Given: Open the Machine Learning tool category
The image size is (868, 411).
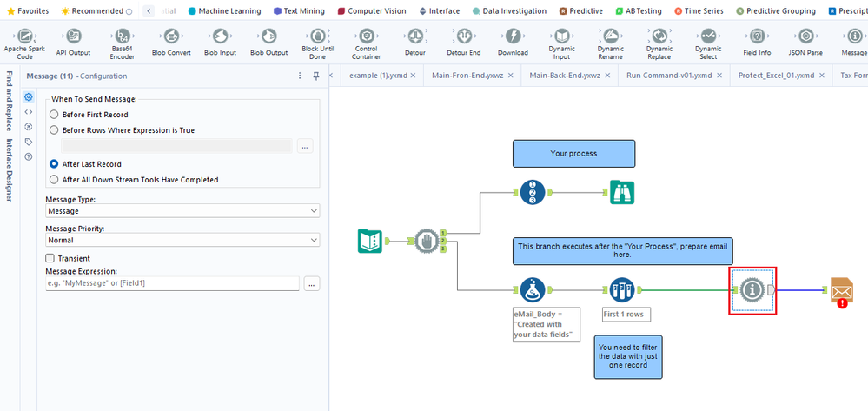Looking at the screenshot, I should point(224,11).
